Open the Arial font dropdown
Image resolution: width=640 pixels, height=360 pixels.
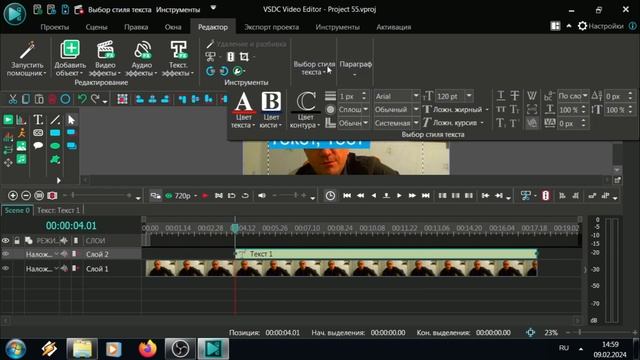click(x=416, y=96)
